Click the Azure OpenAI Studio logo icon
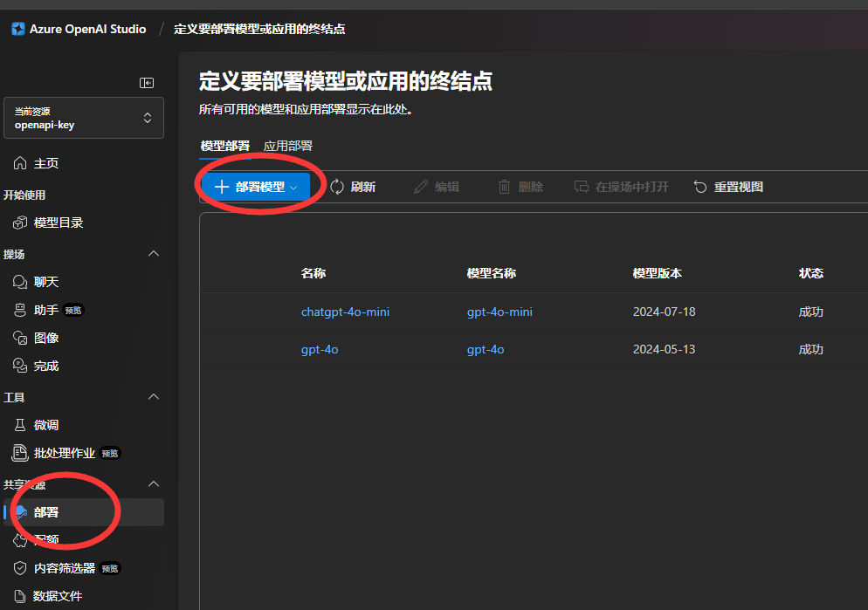The width and height of the screenshot is (868, 610). (x=18, y=29)
